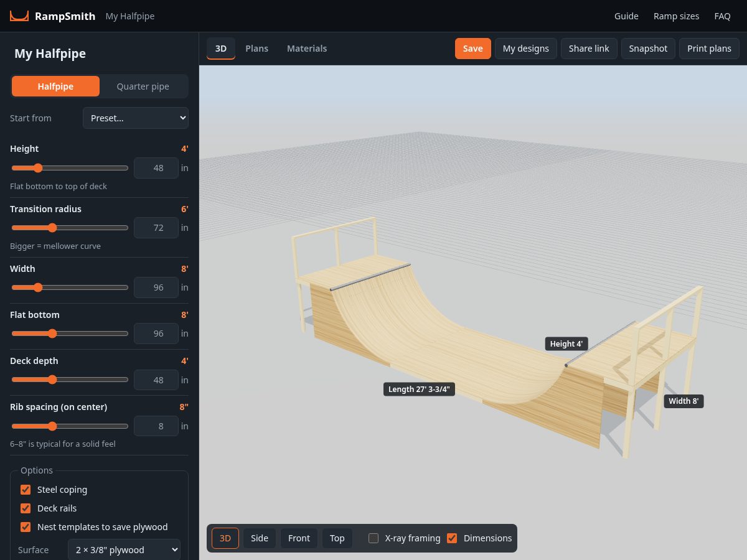Screen dimensions: 747x560
Task: Open the Guide link
Action: (x=626, y=16)
